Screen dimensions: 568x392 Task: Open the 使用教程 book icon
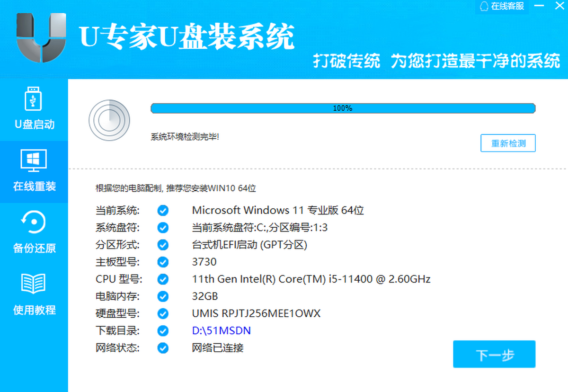point(34,284)
